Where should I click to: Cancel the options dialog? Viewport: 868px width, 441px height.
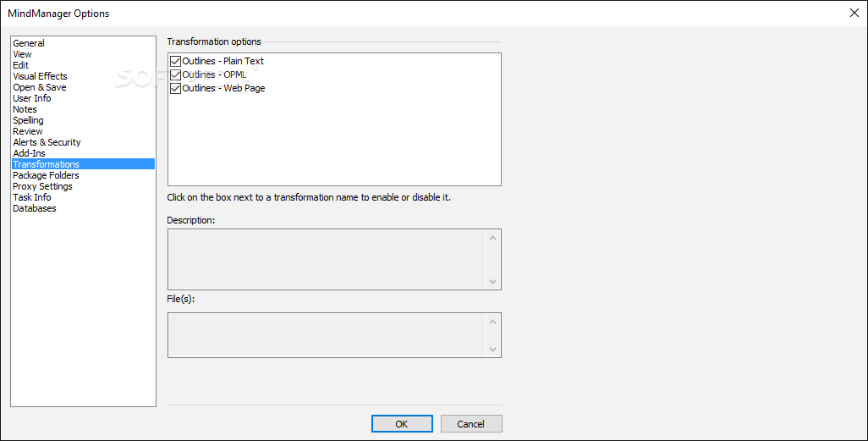471,424
